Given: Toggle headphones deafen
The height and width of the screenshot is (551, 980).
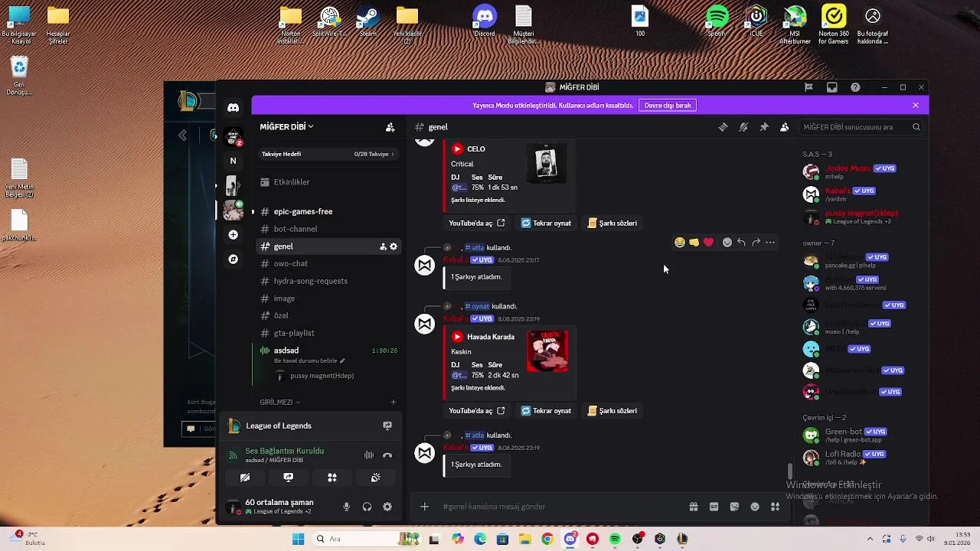Looking at the screenshot, I should (x=367, y=507).
